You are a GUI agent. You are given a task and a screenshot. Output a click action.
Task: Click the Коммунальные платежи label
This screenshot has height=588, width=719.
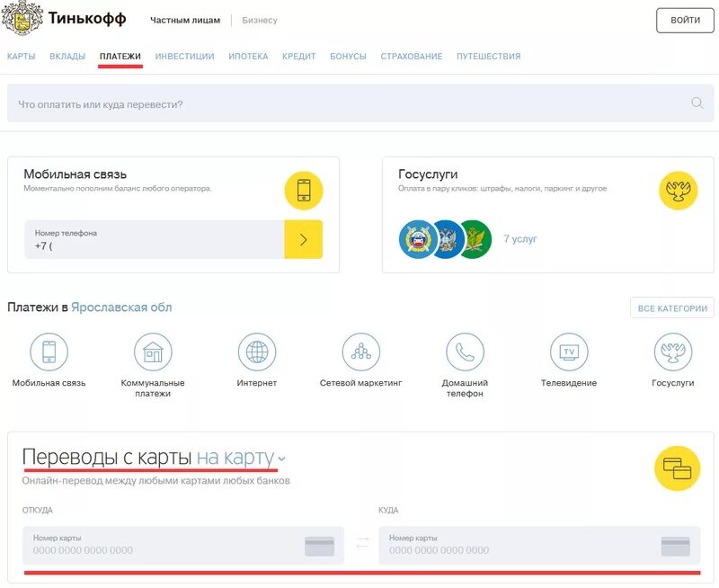point(153,388)
